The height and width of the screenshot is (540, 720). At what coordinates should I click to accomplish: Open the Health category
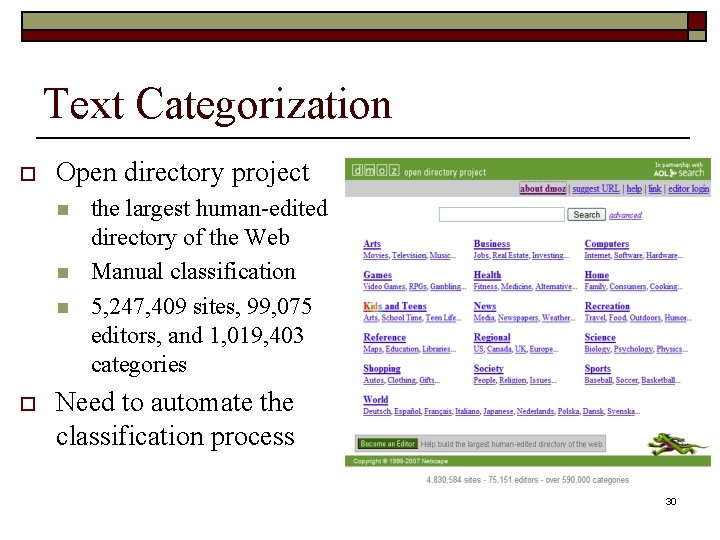[487, 275]
